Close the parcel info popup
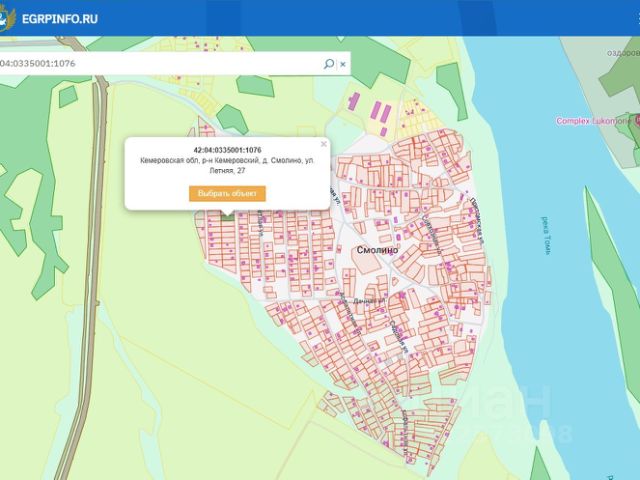The height and width of the screenshot is (480, 640). coord(324,144)
